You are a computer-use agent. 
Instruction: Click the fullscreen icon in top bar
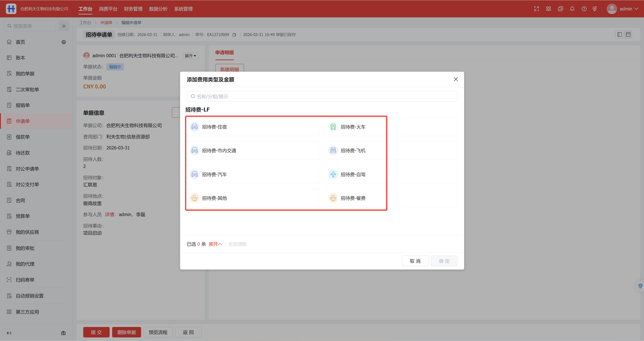click(x=536, y=9)
